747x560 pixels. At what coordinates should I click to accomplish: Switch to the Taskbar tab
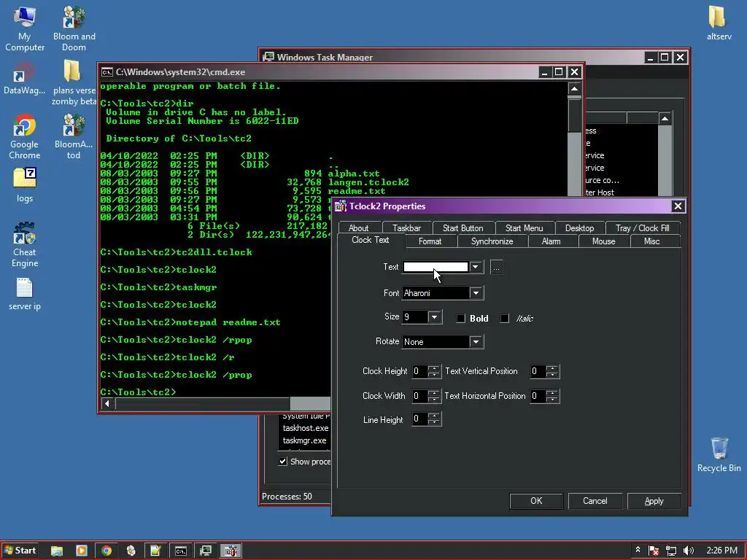[406, 228]
